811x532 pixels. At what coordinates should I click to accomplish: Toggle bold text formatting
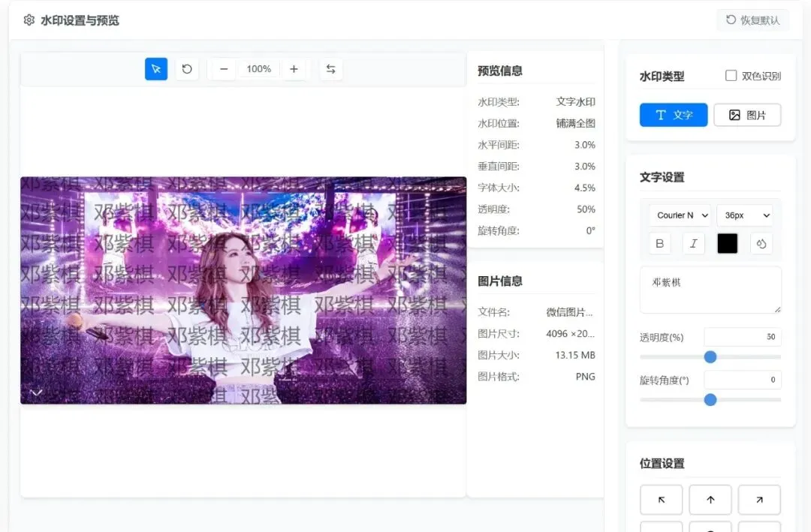pyautogui.click(x=660, y=244)
